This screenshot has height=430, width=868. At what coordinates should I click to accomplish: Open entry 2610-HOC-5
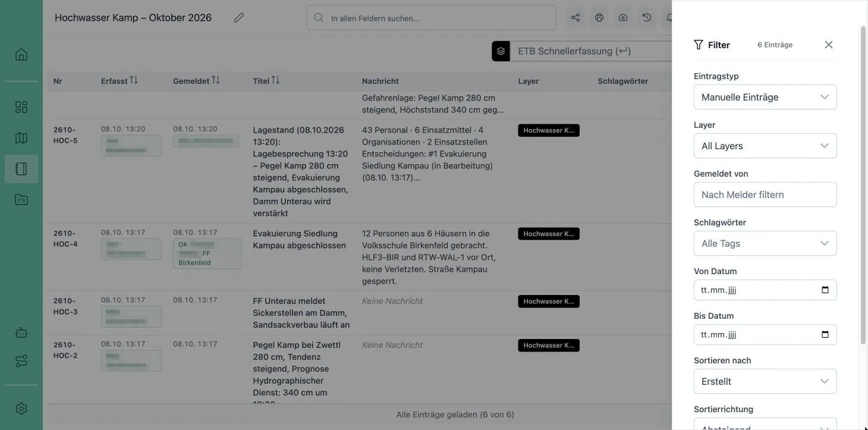tap(65, 135)
